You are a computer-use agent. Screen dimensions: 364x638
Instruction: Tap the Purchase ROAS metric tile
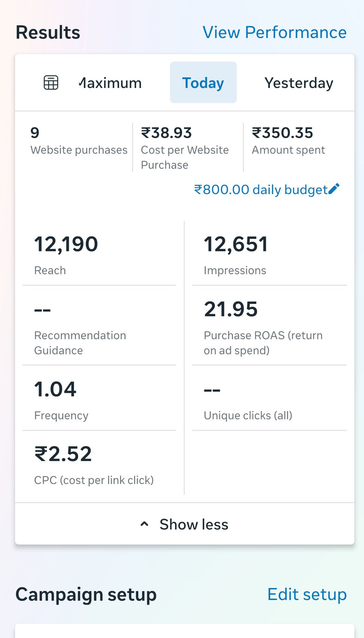click(269, 327)
